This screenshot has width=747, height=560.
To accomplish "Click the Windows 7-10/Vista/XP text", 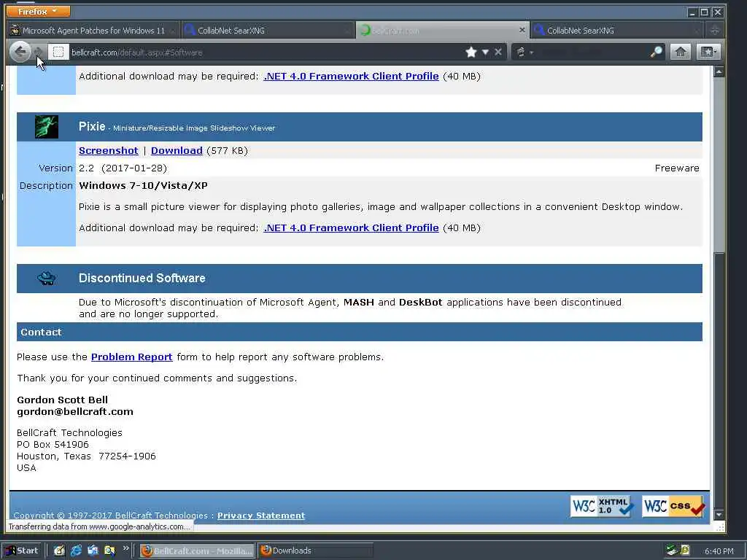I will [143, 185].
